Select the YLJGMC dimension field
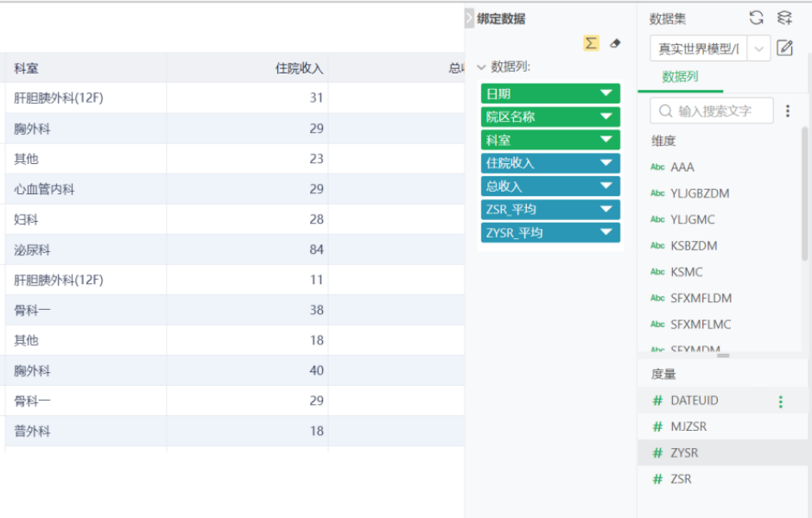This screenshot has width=812, height=518. (693, 219)
